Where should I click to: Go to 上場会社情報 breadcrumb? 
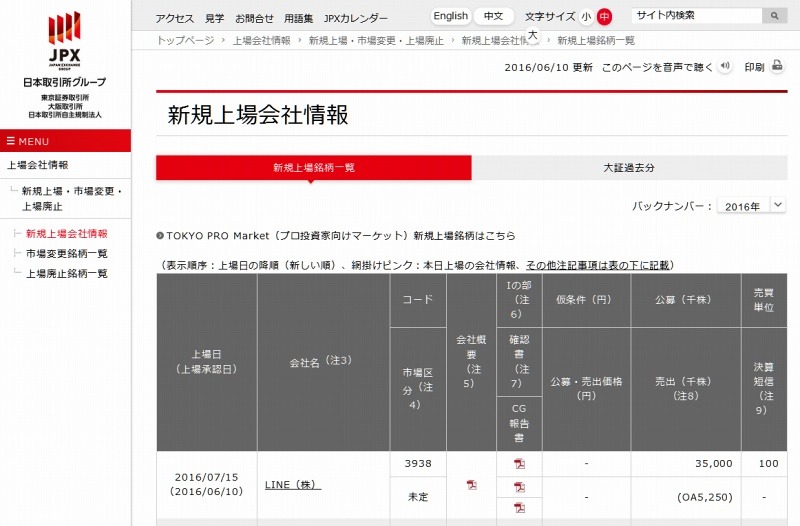[x=262, y=40]
